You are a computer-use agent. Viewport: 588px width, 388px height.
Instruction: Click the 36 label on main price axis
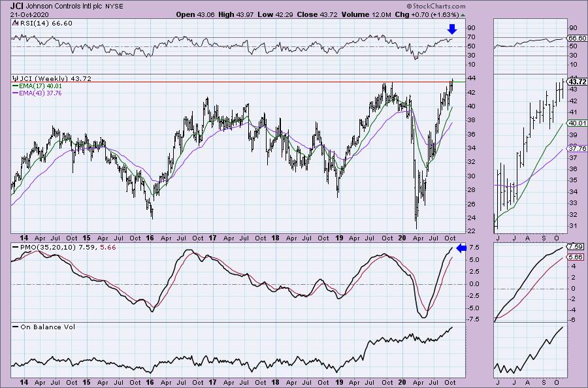(471, 134)
